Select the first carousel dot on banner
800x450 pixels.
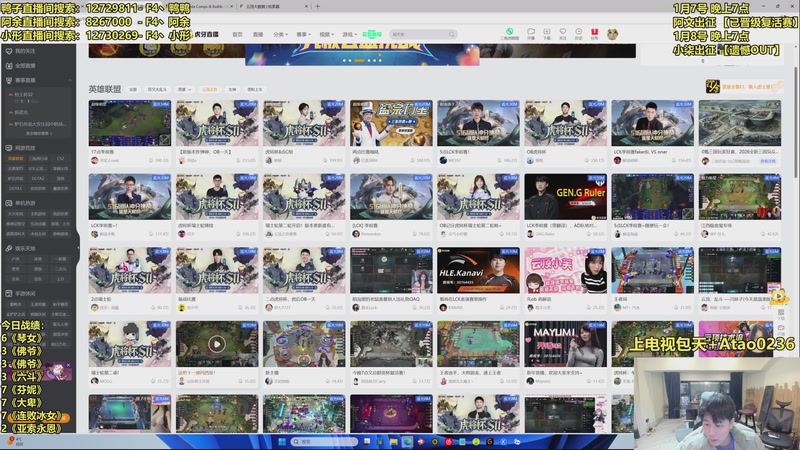pos(344,61)
